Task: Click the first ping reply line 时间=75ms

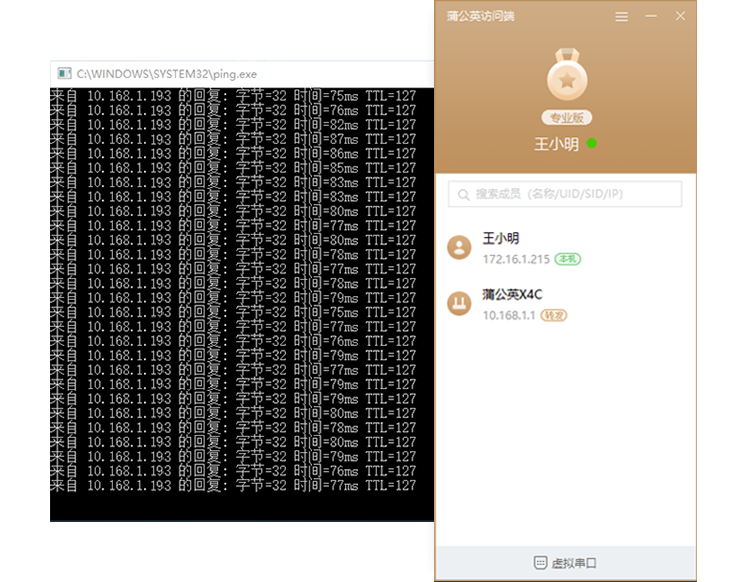Action: click(x=233, y=96)
